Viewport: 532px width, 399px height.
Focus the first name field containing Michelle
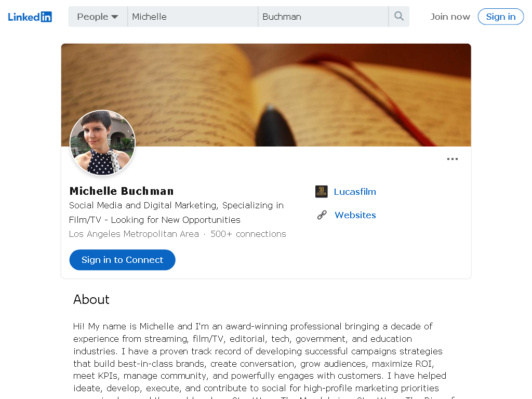point(193,17)
